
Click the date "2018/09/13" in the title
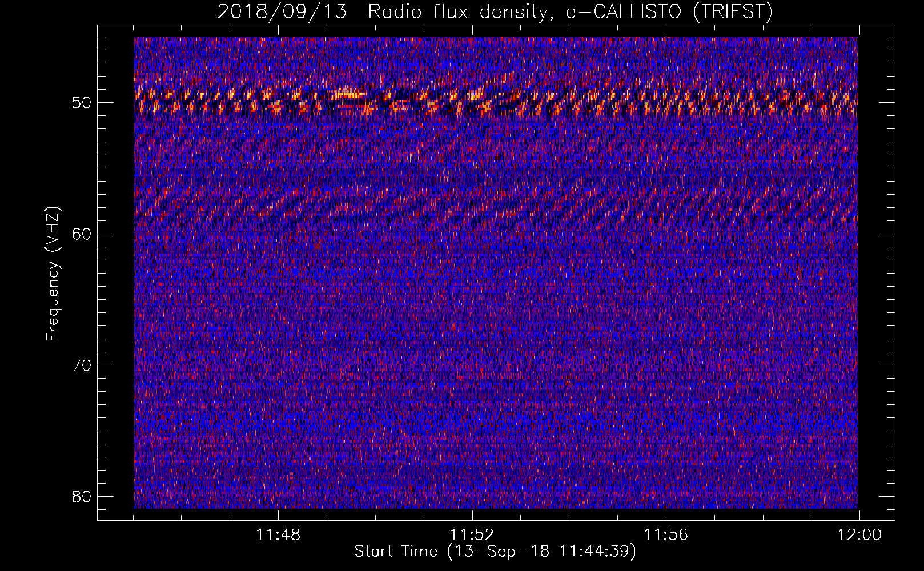282,11
